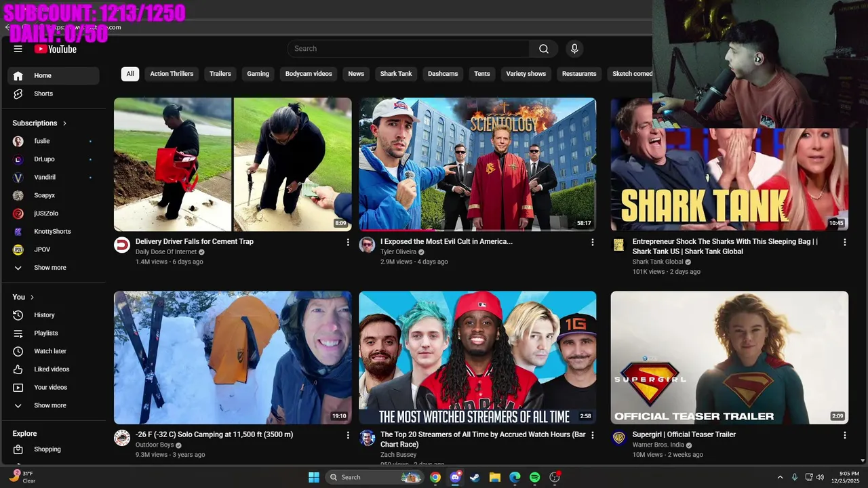Open watch History page
This screenshot has height=488, width=868.
(x=54, y=315)
